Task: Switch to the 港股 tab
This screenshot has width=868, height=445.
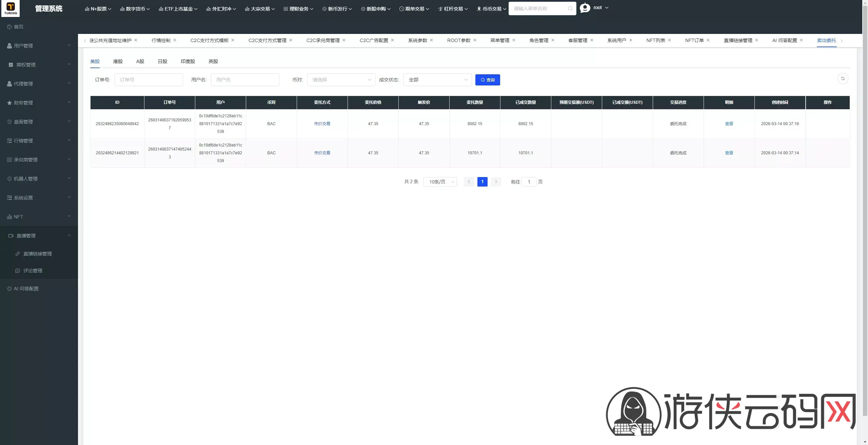Action: 118,61
